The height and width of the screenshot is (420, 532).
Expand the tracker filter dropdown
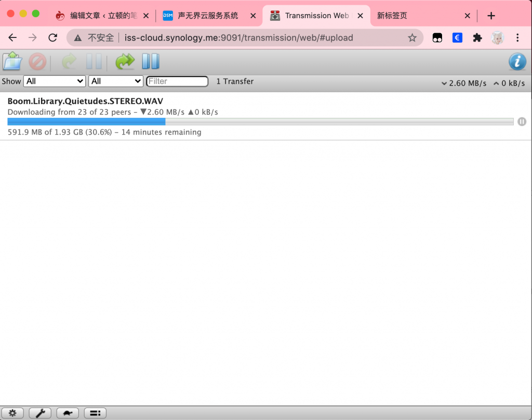point(116,81)
